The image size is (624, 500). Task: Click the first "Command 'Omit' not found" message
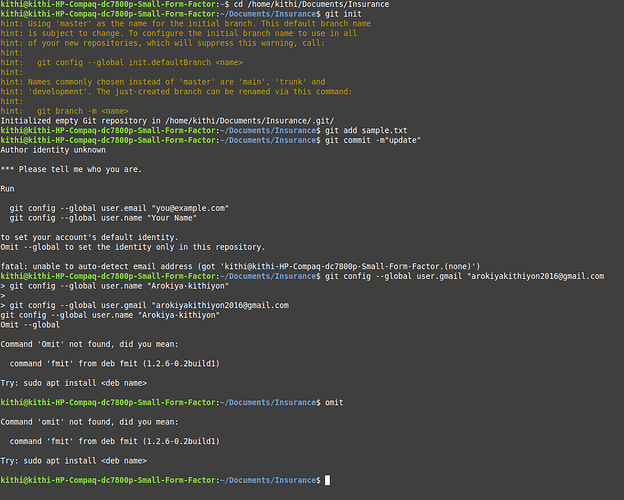[x=90, y=344]
